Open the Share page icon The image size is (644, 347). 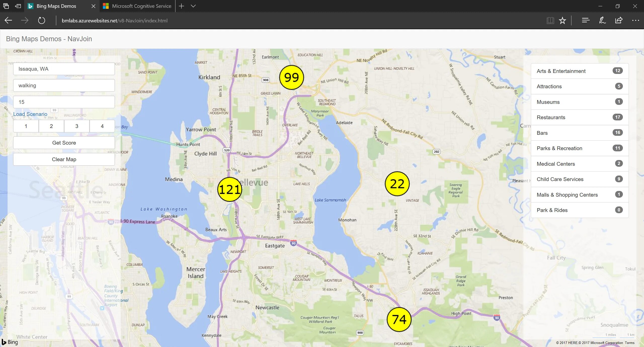(x=619, y=21)
